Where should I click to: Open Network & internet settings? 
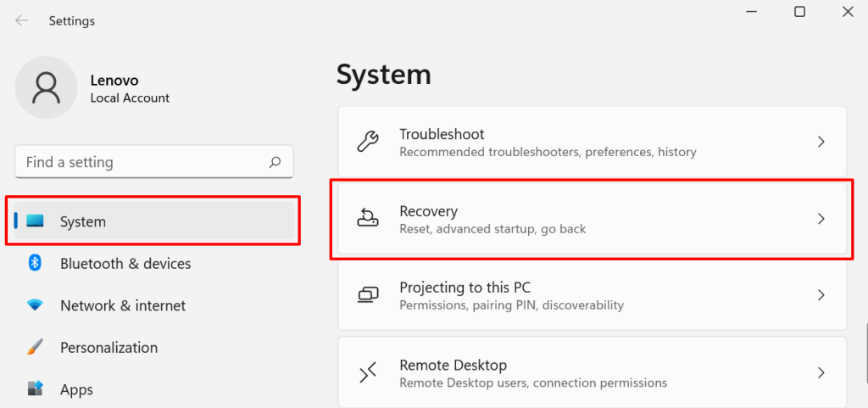coord(123,305)
